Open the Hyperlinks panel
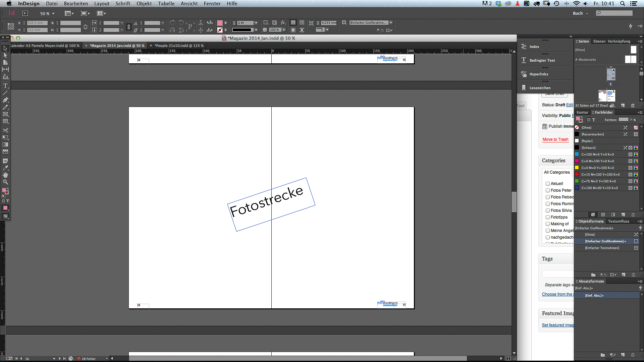This screenshot has width=644, height=362. 539,74
